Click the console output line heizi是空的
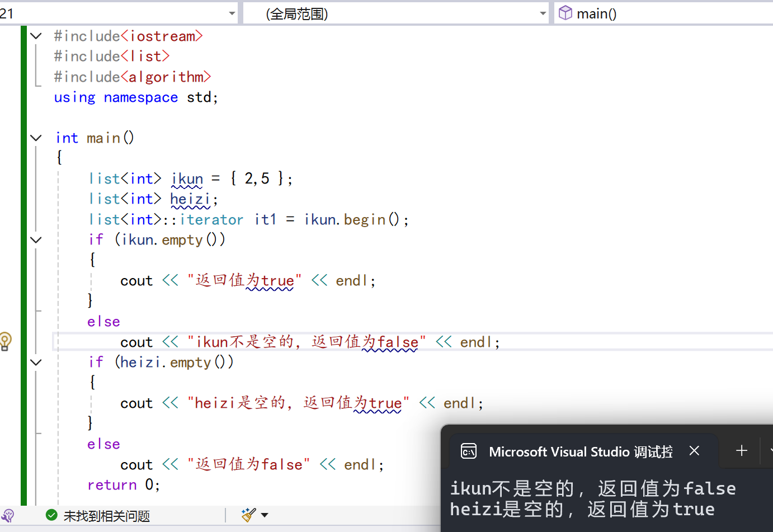The width and height of the screenshot is (773, 532). [582, 509]
